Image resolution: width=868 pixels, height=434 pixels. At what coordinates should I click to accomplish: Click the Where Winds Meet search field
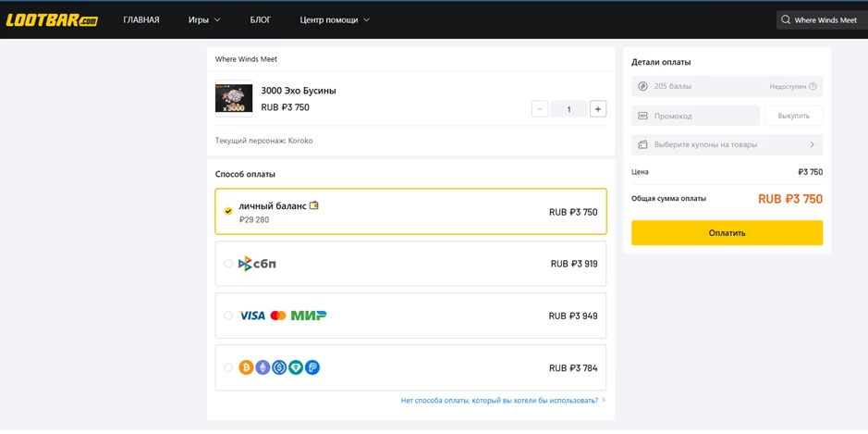(822, 20)
